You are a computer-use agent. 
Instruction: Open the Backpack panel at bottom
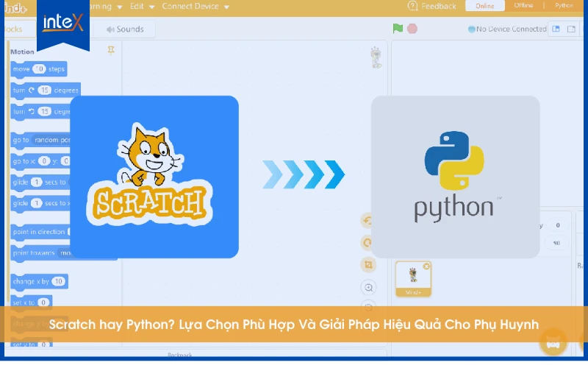pos(180,355)
